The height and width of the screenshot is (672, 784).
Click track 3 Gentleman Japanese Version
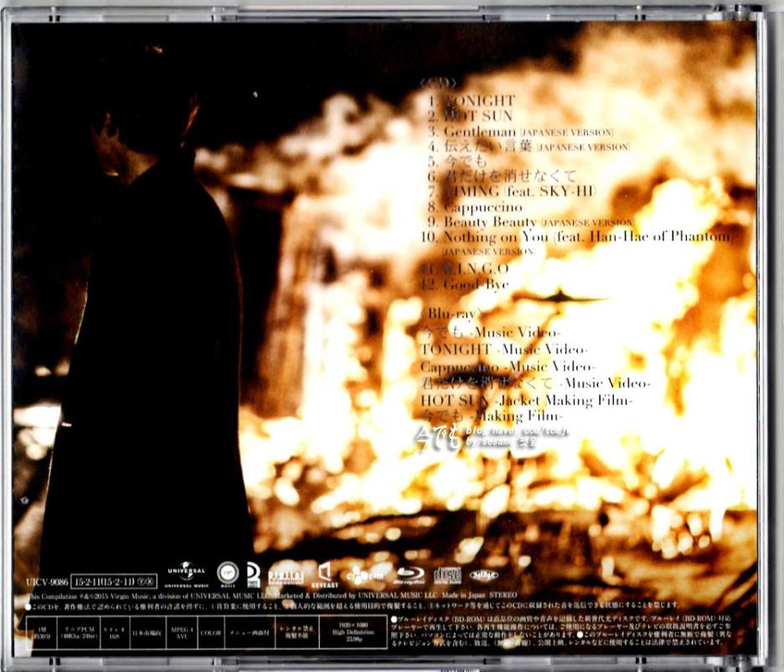[x=520, y=132]
